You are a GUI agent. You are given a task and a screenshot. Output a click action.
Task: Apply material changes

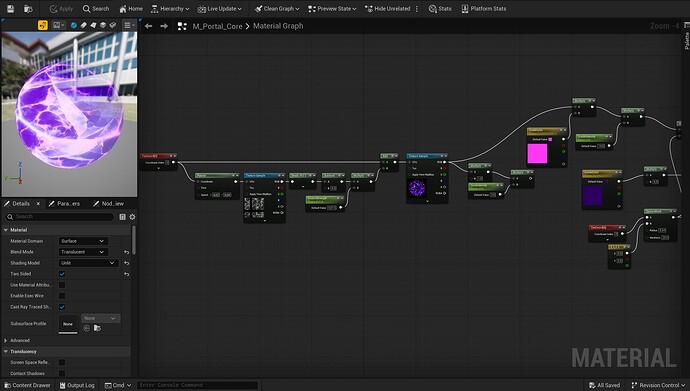[61, 8]
